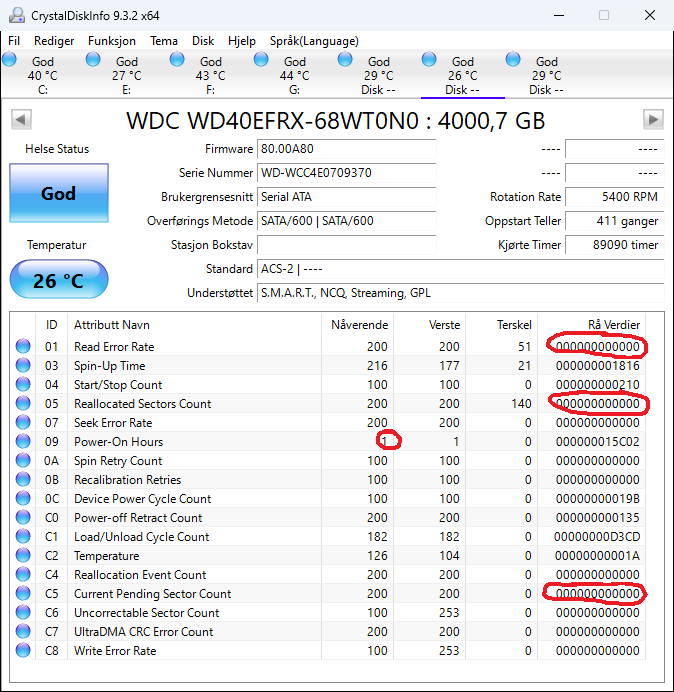Click status orb of Reallocated Sectors Count row
The image size is (674, 692).
[x=23, y=403]
